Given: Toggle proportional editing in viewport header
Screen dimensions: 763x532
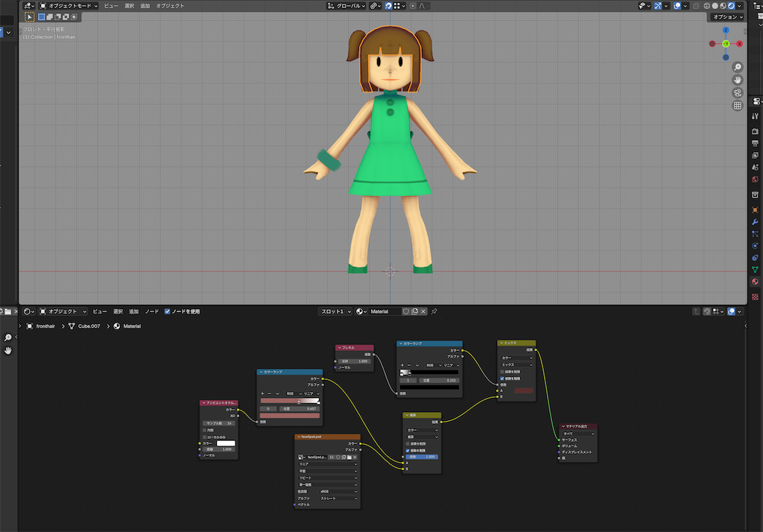Looking at the screenshot, I should click(413, 6).
